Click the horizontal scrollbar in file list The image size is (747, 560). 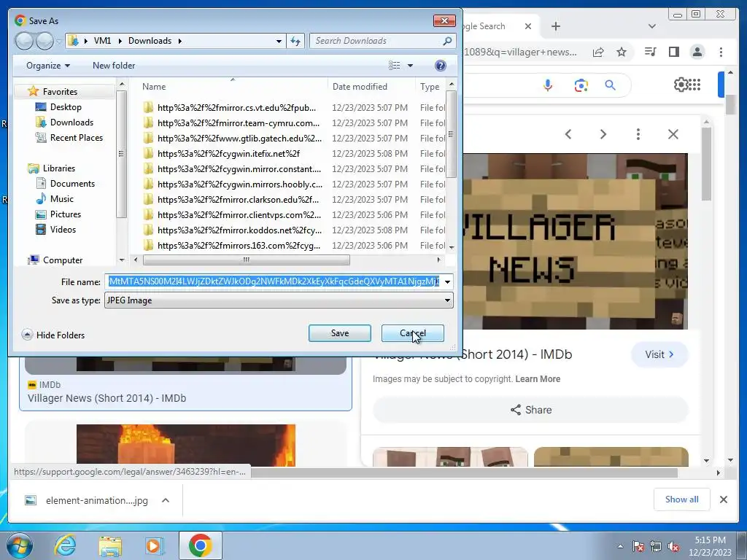(x=247, y=260)
